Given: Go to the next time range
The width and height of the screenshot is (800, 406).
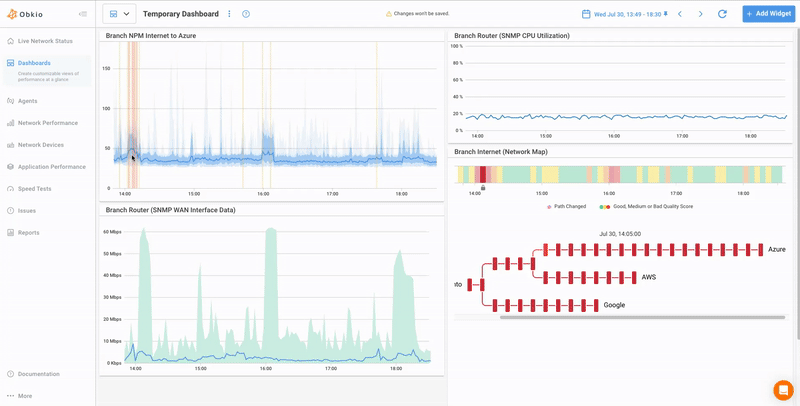Looking at the screenshot, I should pos(700,14).
